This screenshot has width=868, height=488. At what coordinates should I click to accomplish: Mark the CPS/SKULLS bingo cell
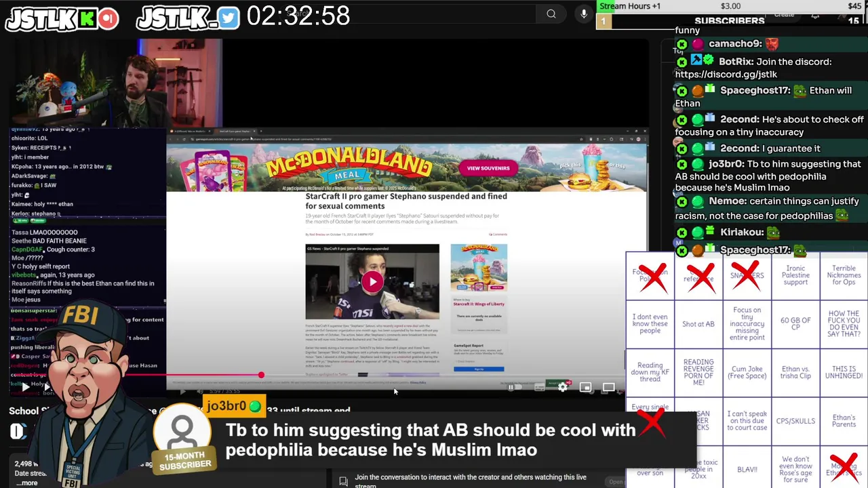tap(795, 421)
